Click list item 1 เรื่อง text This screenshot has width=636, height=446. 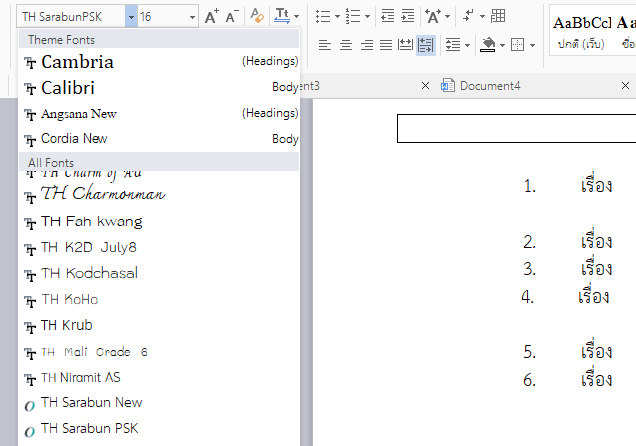point(596,185)
